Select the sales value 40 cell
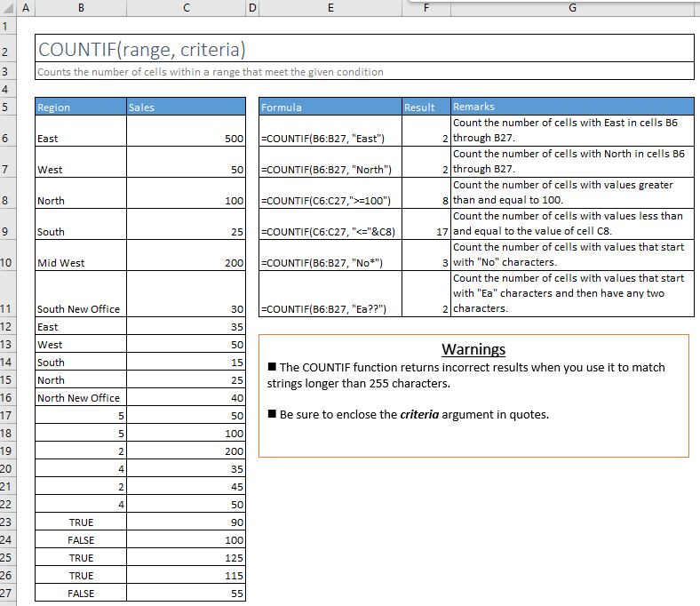The width and height of the screenshot is (700, 606). click(x=187, y=397)
